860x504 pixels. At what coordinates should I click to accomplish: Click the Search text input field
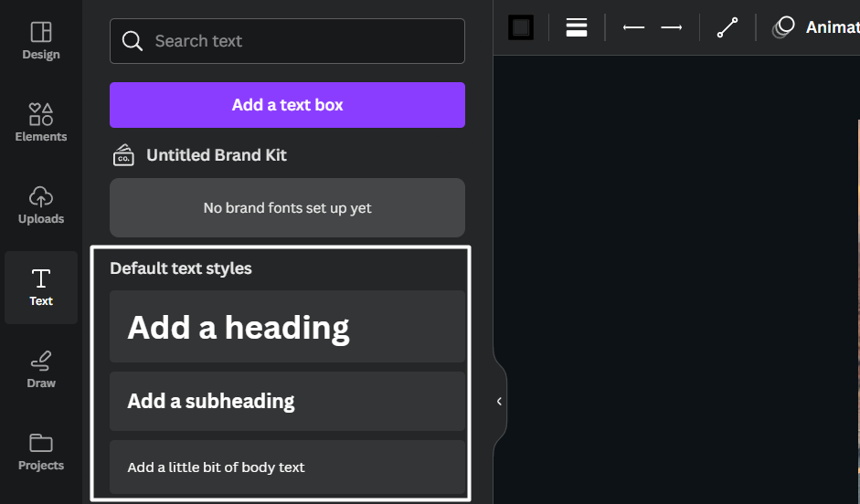[x=287, y=41]
